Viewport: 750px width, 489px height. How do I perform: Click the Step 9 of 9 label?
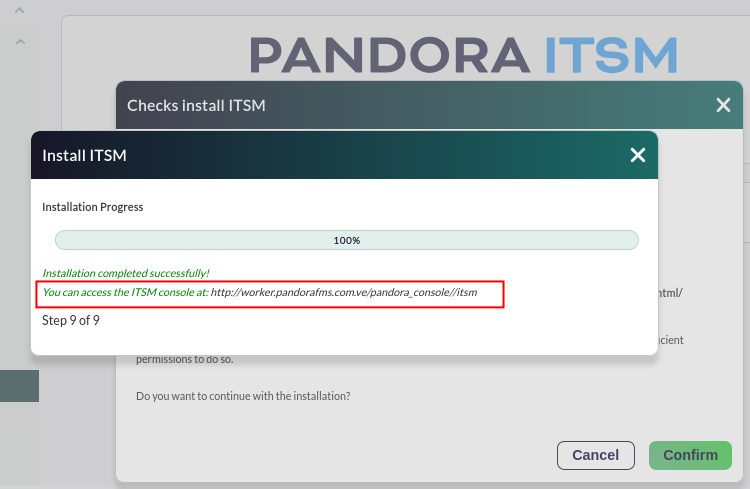coord(71,320)
